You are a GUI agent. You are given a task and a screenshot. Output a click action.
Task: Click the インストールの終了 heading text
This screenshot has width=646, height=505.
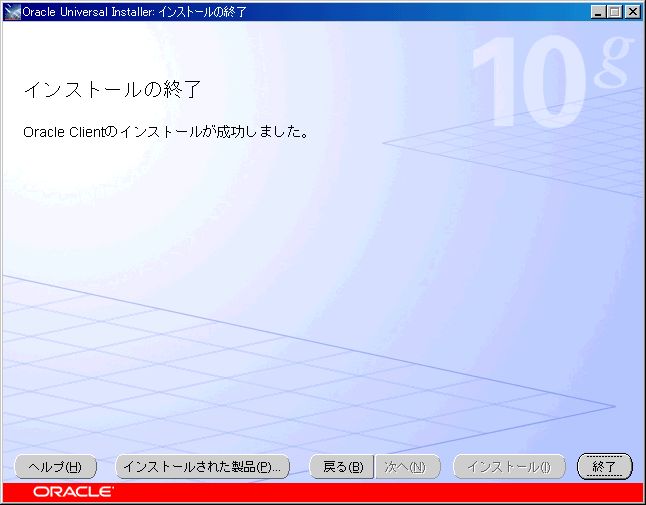pyautogui.click(x=112, y=89)
